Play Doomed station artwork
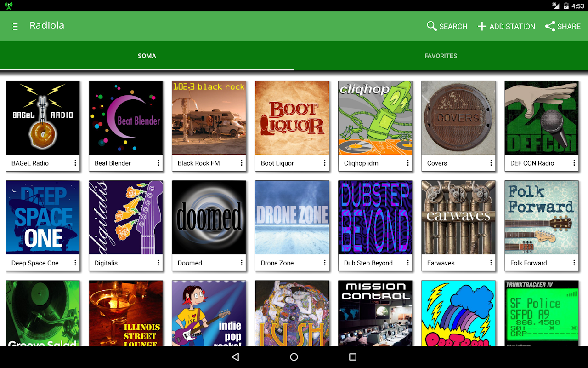 pos(209,218)
